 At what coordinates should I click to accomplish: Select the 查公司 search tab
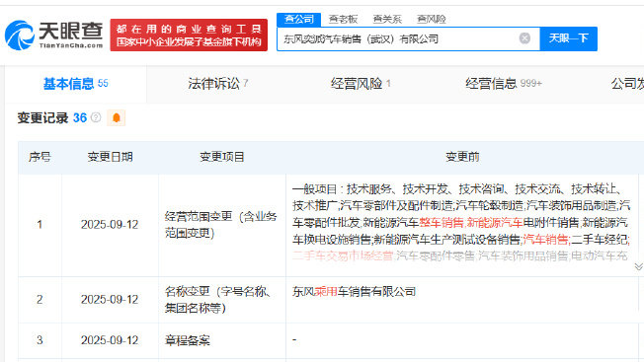[x=299, y=19]
